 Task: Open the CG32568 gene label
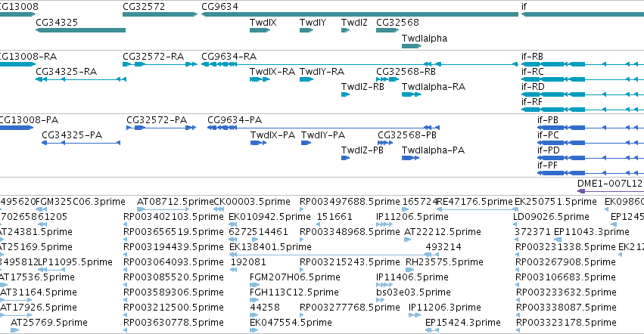coord(397,22)
